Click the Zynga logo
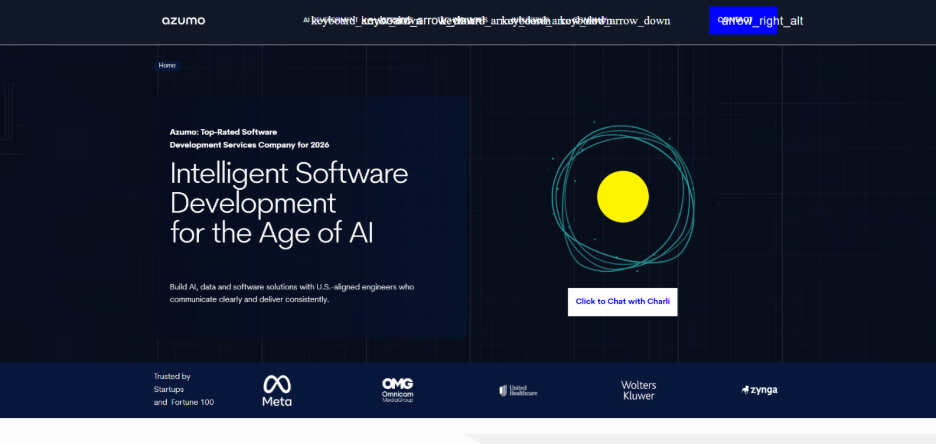 (759, 390)
